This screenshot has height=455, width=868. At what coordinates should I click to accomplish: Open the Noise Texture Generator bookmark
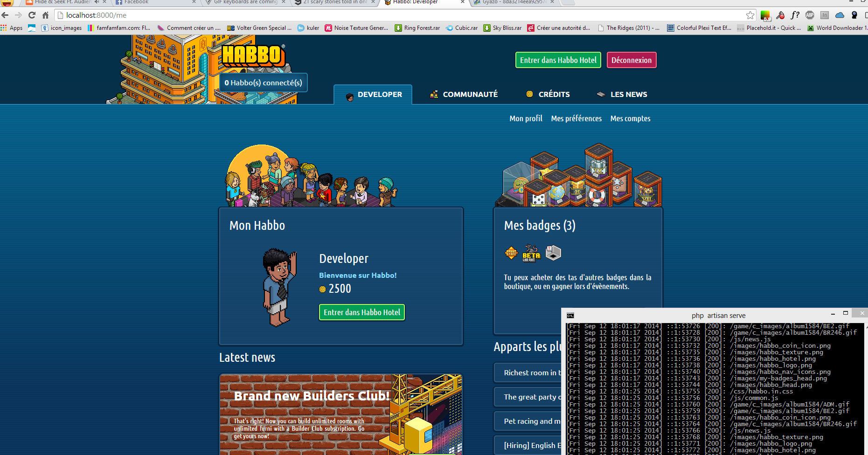(x=356, y=28)
